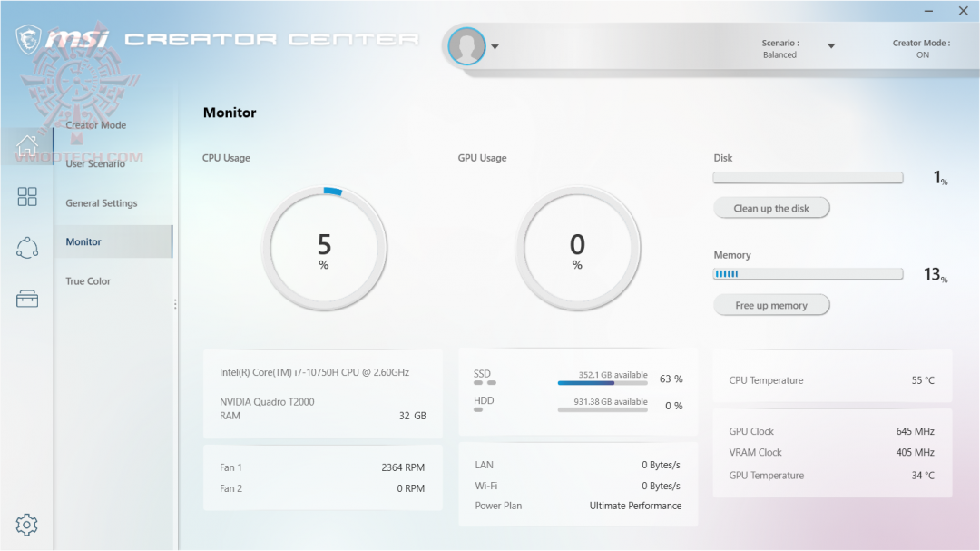980x551 pixels.
Task: Click the Fan 1 2364 RPM value
Action: pyautogui.click(x=403, y=467)
